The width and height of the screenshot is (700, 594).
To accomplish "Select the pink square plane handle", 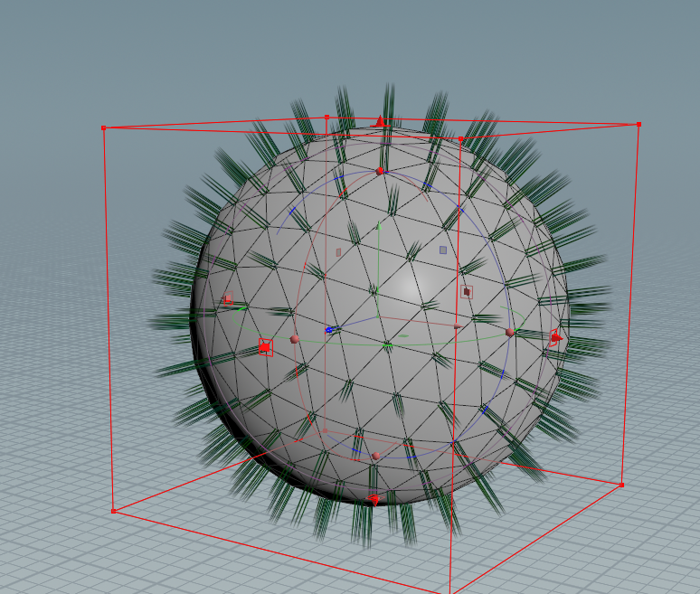I will coord(338,252).
